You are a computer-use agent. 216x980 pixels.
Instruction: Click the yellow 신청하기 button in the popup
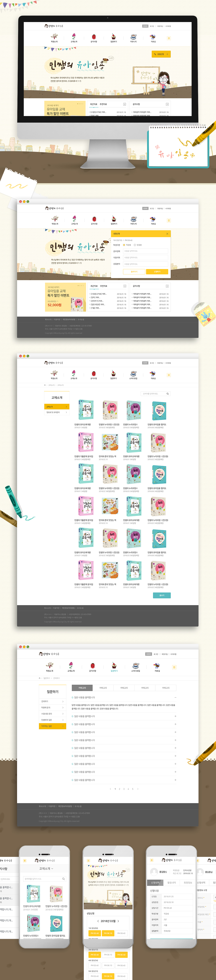157,272
